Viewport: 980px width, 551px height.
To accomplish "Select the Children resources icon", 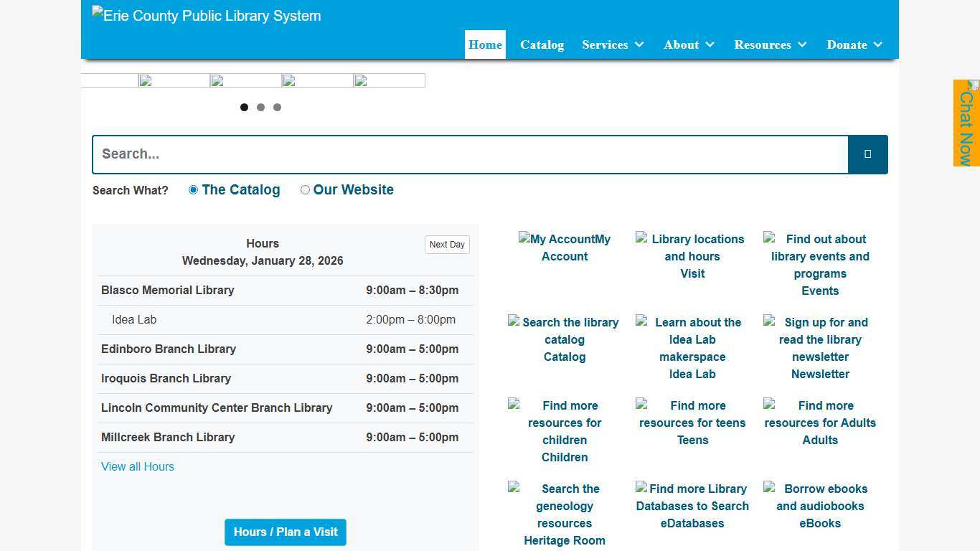I will coord(565,431).
